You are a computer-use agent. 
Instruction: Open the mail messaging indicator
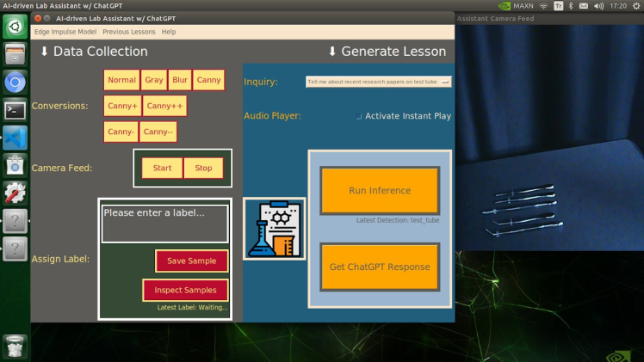coord(584,6)
